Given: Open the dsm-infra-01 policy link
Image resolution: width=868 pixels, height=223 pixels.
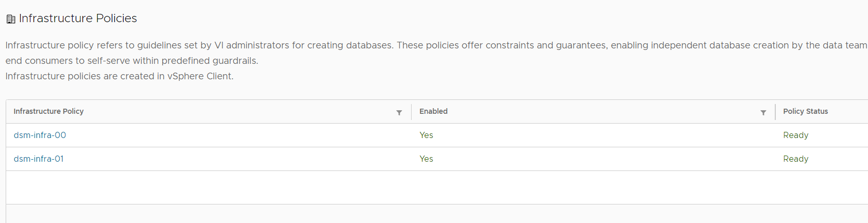Looking at the screenshot, I should coord(39,159).
